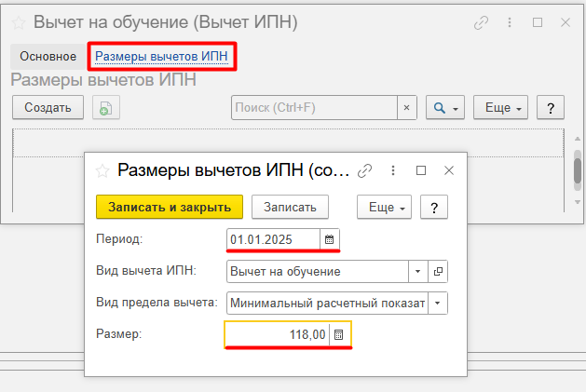Open the main window's three-dot menu

(509, 21)
